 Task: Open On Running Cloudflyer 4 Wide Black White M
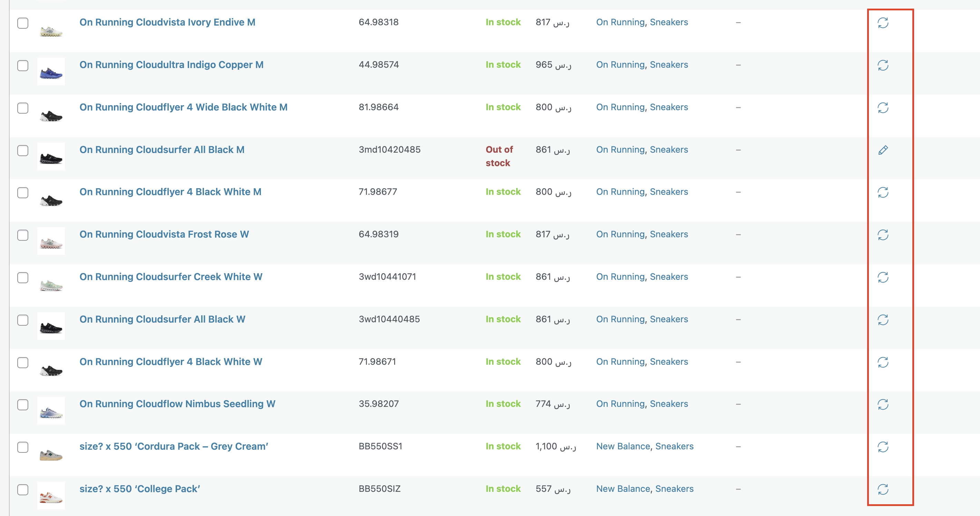click(x=183, y=107)
